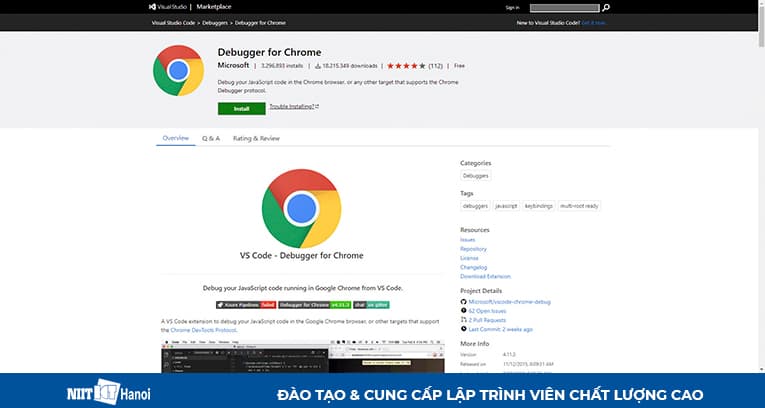The image size is (765, 408).
Task: Click the '3,296,893 installs' text
Action: 282,66
